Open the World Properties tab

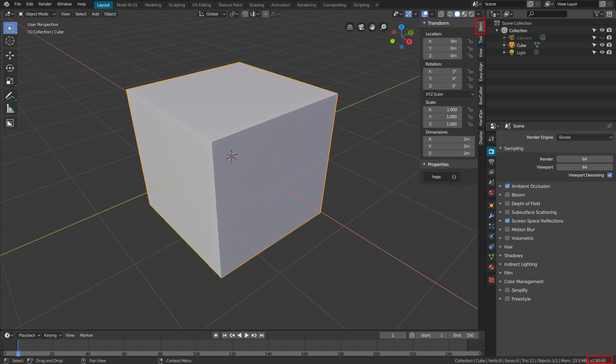pyautogui.click(x=491, y=193)
